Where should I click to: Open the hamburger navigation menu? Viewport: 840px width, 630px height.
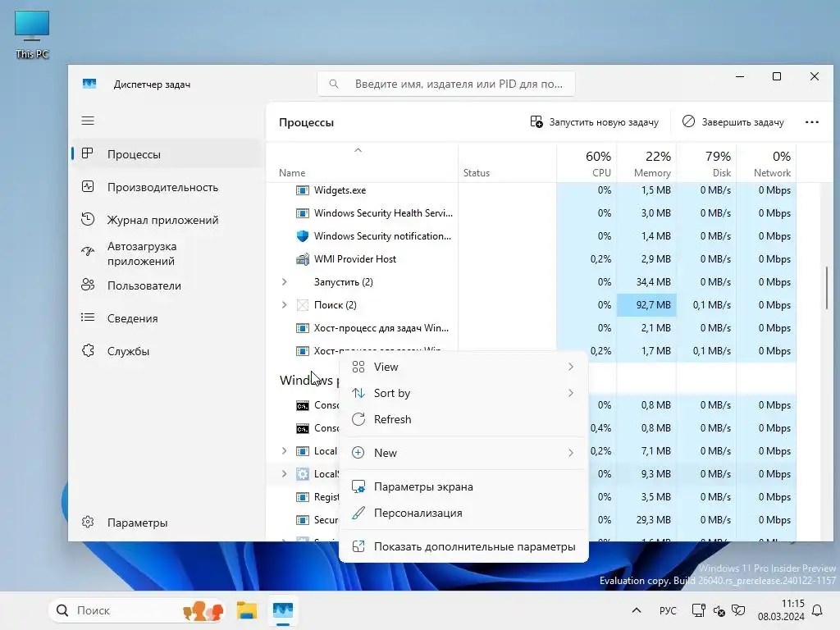coord(88,121)
